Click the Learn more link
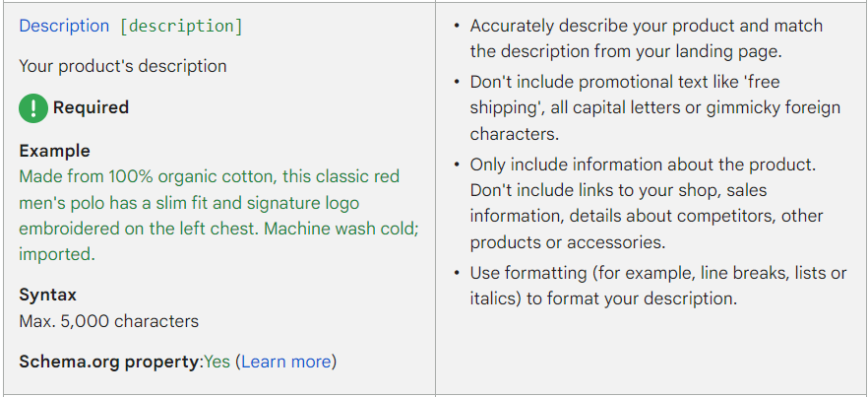 [285, 363]
